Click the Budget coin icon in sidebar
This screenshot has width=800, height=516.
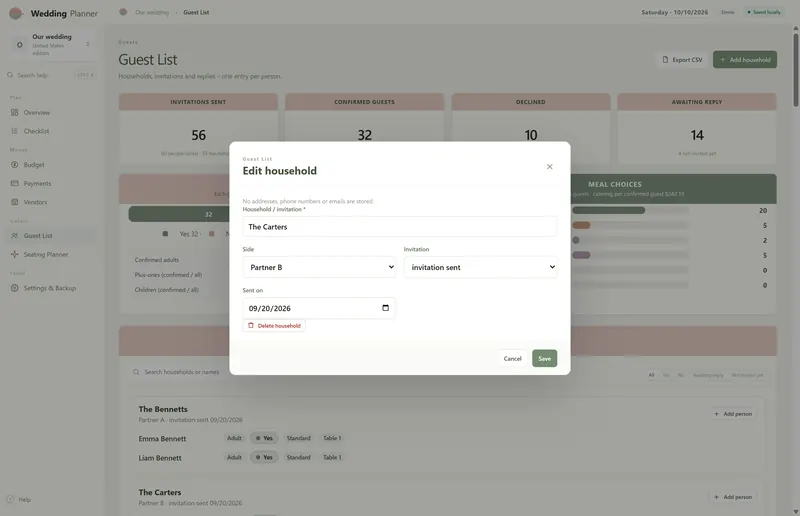pyautogui.click(x=14, y=165)
